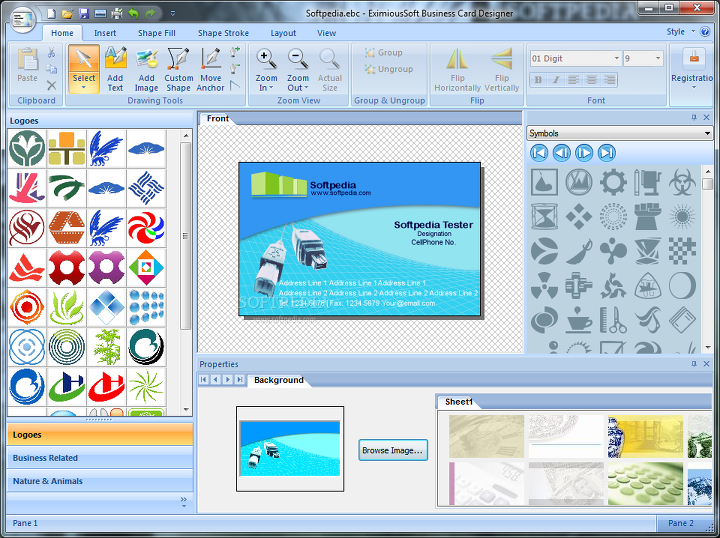Open the Shape Stroke ribbon tab
Image resolution: width=720 pixels, height=538 pixels.
click(223, 33)
